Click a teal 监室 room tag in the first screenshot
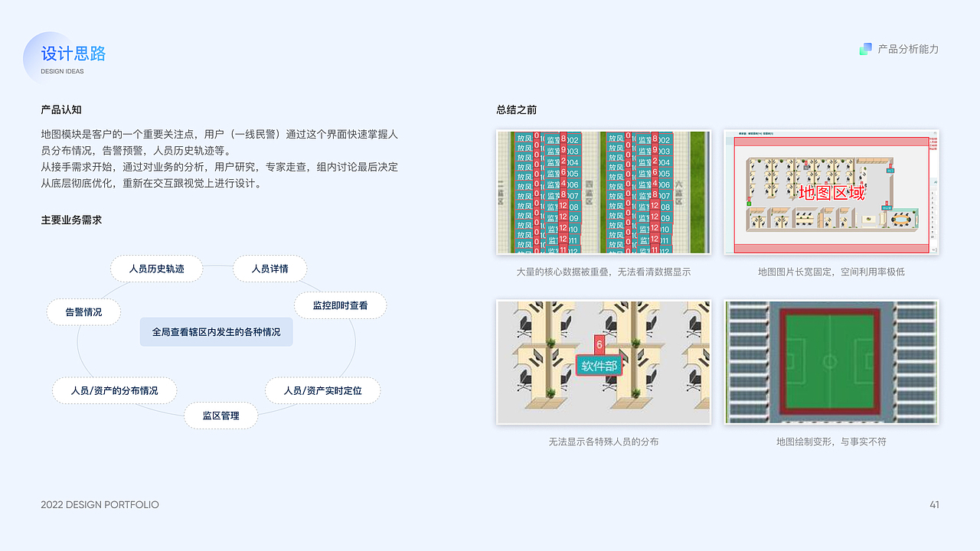 coord(553,139)
